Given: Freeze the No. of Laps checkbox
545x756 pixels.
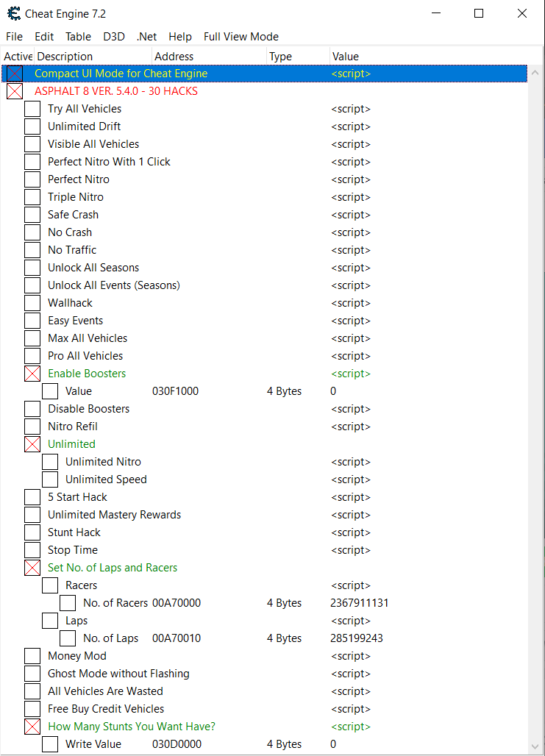Looking at the screenshot, I should click(68, 638).
